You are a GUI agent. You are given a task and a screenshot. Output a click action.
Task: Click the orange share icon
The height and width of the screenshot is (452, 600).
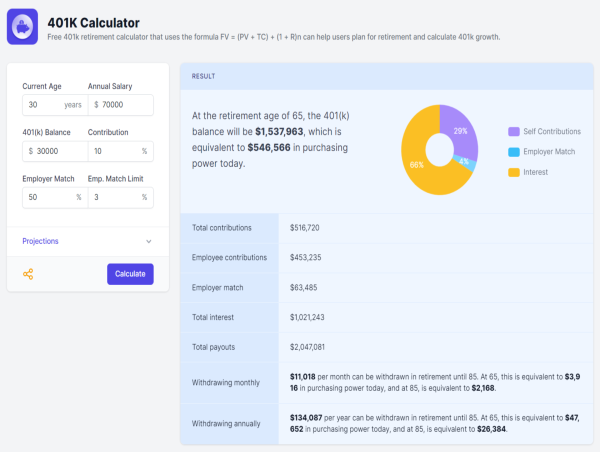(28, 274)
